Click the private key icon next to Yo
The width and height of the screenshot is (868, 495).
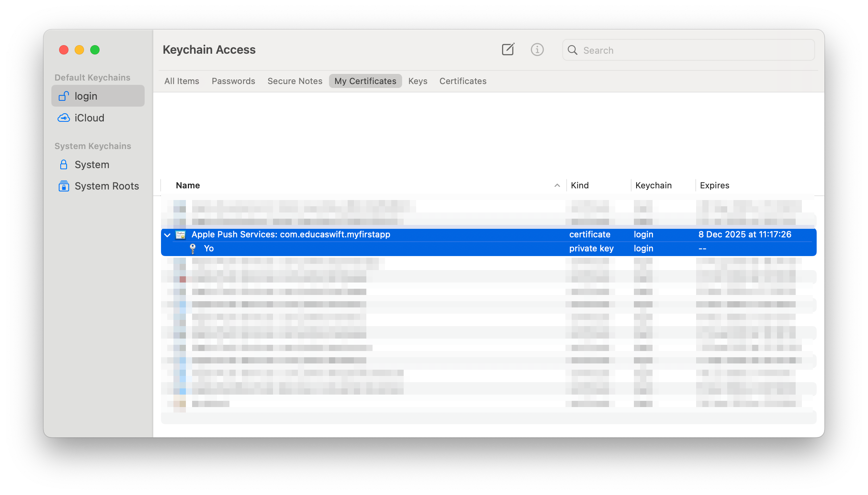[x=192, y=249]
